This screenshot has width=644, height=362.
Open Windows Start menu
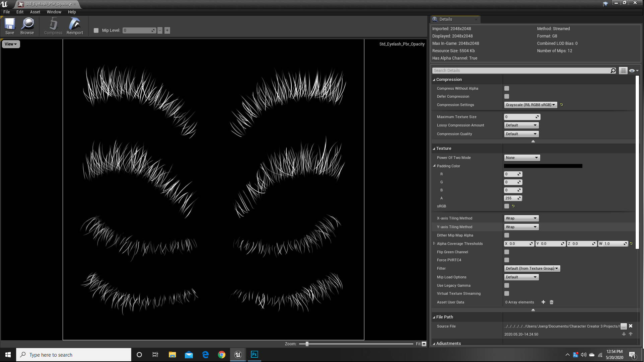8,355
